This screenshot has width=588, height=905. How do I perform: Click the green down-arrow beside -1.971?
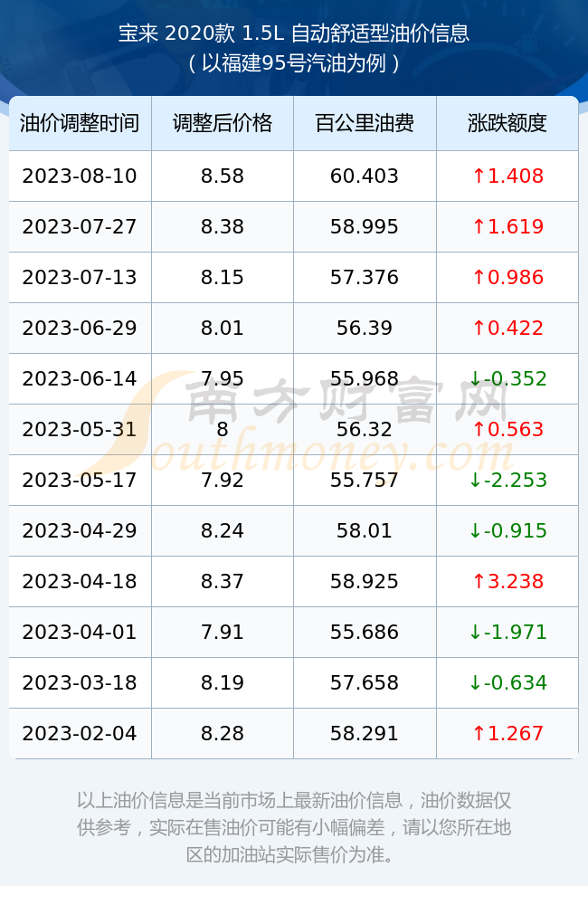pos(475,632)
